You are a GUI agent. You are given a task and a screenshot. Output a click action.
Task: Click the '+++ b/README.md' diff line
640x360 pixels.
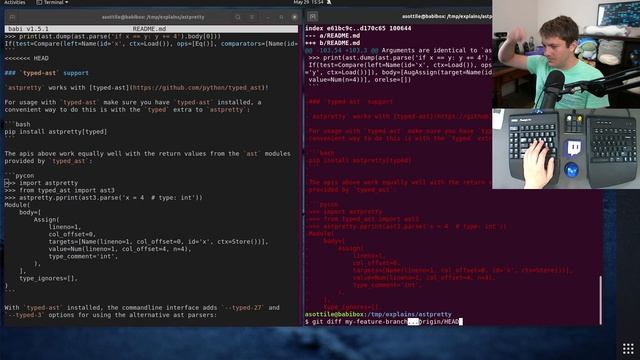(x=333, y=43)
